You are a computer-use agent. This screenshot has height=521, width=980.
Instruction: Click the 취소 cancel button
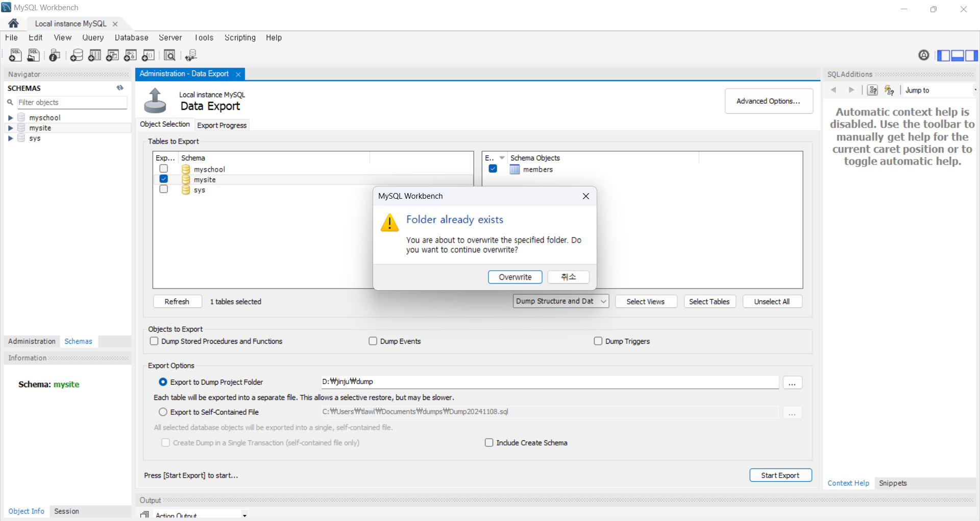tap(568, 277)
